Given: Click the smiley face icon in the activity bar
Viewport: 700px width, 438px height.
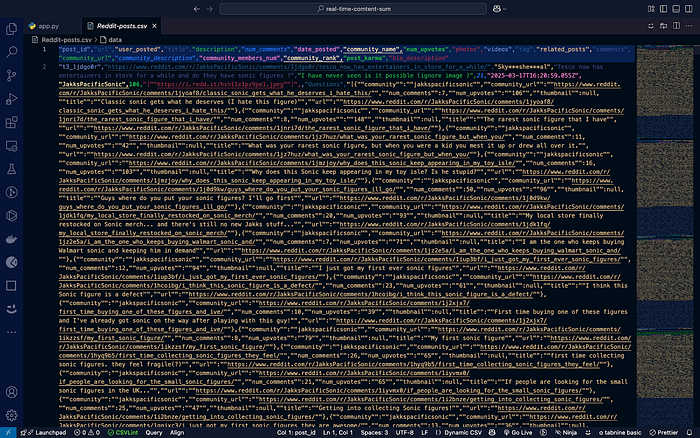Looking at the screenshot, I should (12, 309).
